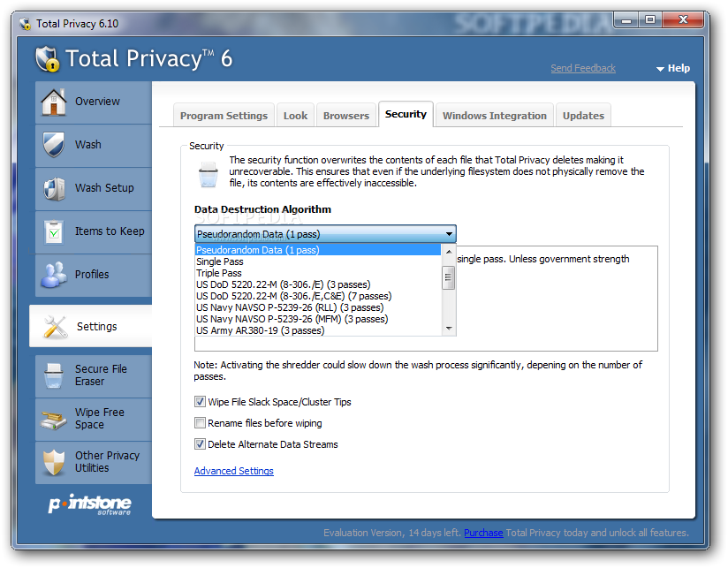Switch to Windows Integration tab
Screen dimensions: 728x568
(x=495, y=116)
